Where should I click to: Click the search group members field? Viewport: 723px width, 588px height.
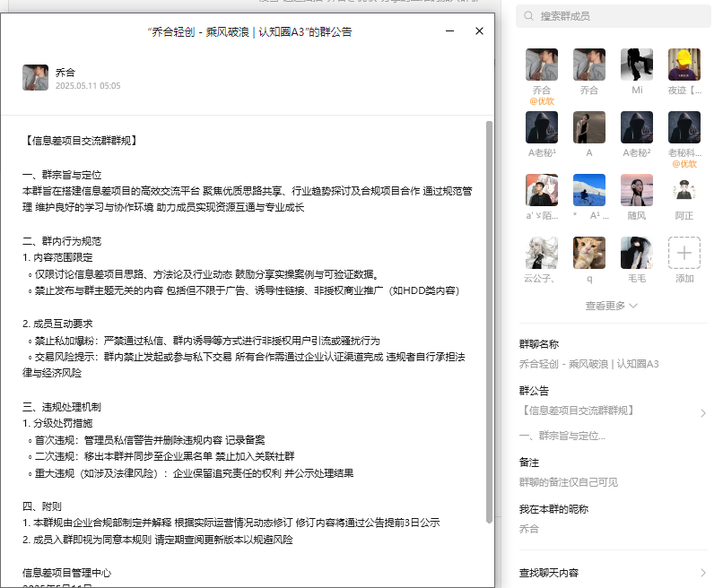point(614,16)
